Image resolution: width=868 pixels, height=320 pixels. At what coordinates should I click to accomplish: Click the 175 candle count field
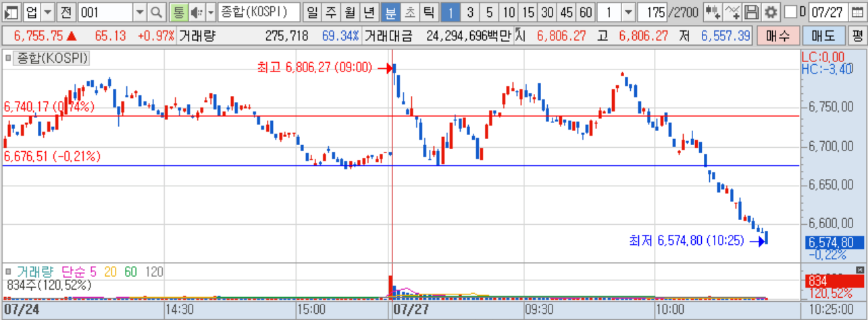click(x=652, y=11)
